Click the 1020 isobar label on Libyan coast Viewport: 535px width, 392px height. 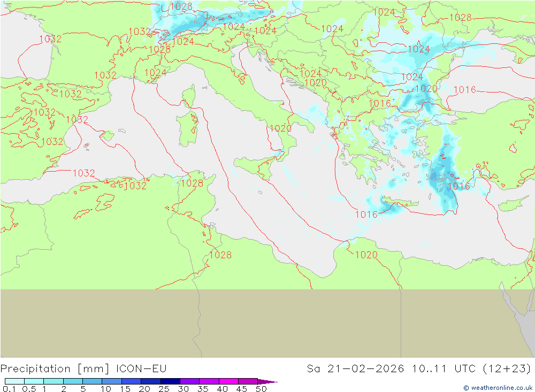[x=366, y=255]
